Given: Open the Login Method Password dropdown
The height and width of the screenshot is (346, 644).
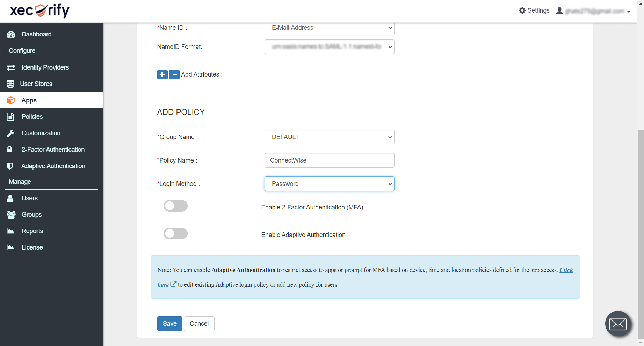Looking at the screenshot, I should 330,184.
